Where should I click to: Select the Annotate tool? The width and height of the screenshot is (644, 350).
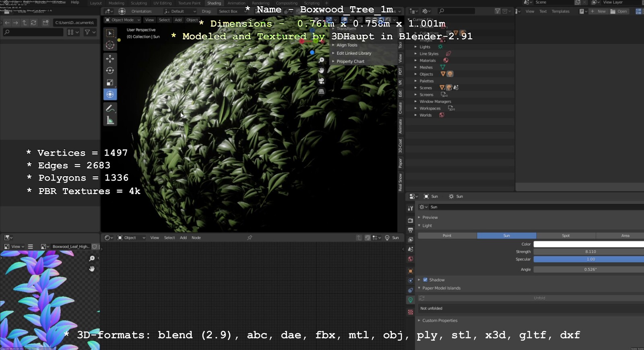[110, 108]
